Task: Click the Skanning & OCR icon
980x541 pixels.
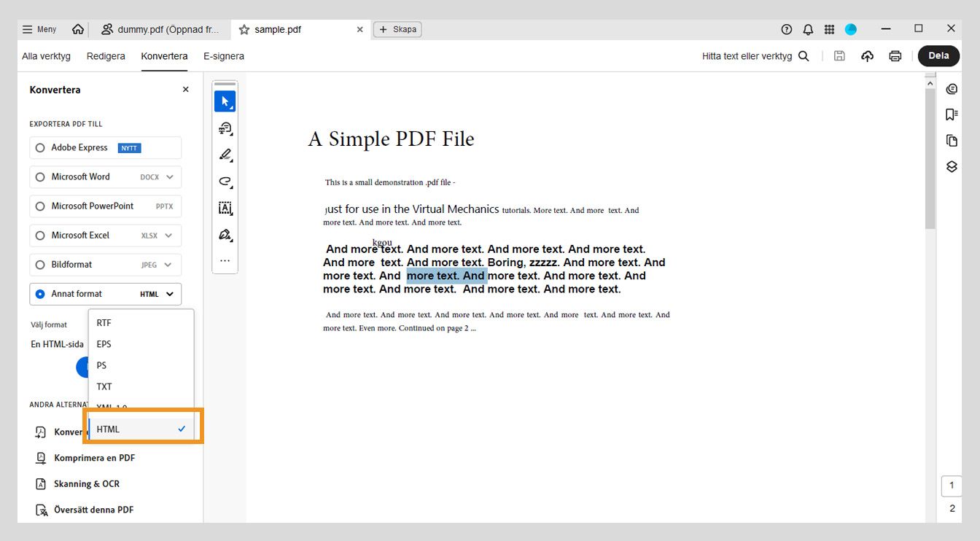Action: [41, 484]
